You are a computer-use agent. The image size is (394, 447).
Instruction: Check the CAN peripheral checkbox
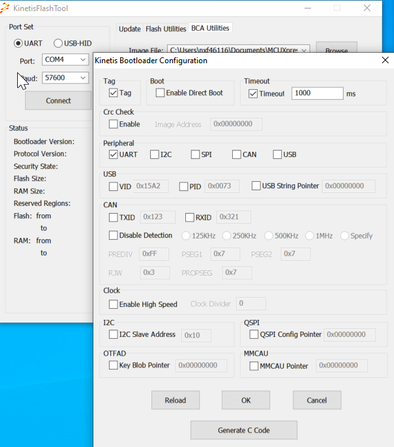(x=236, y=154)
